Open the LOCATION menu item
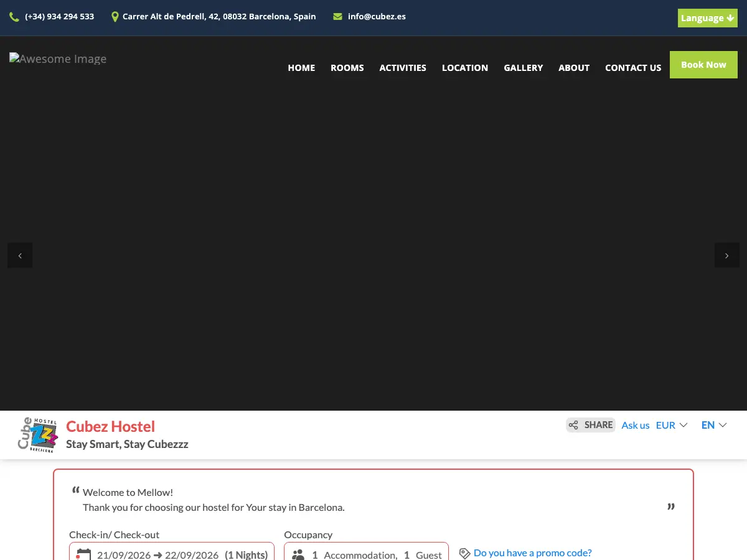This screenshot has width=747, height=560. 465,68
